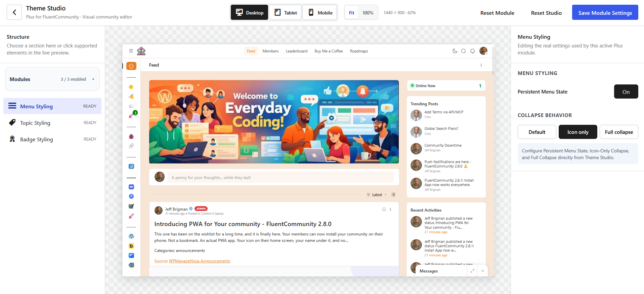Open the PWA post three-dot options

tap(390, 209)
